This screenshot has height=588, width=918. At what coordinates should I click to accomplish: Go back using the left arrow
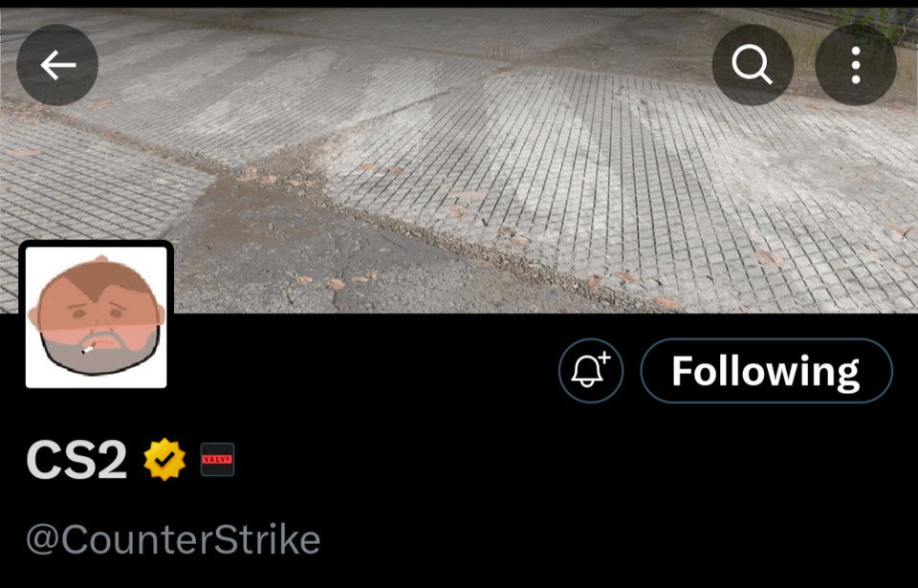pos(57,64)
